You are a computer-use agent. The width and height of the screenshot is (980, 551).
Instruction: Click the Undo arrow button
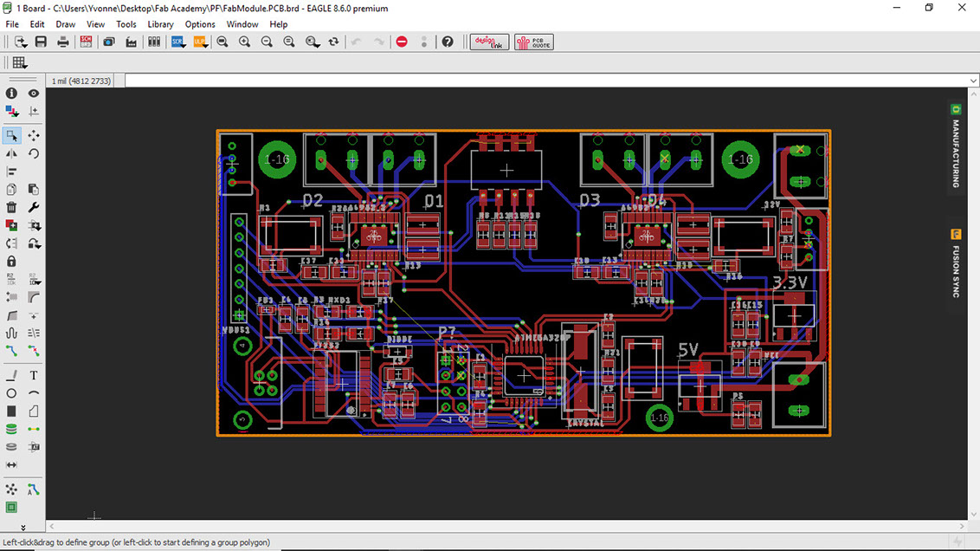pos(357,42)
